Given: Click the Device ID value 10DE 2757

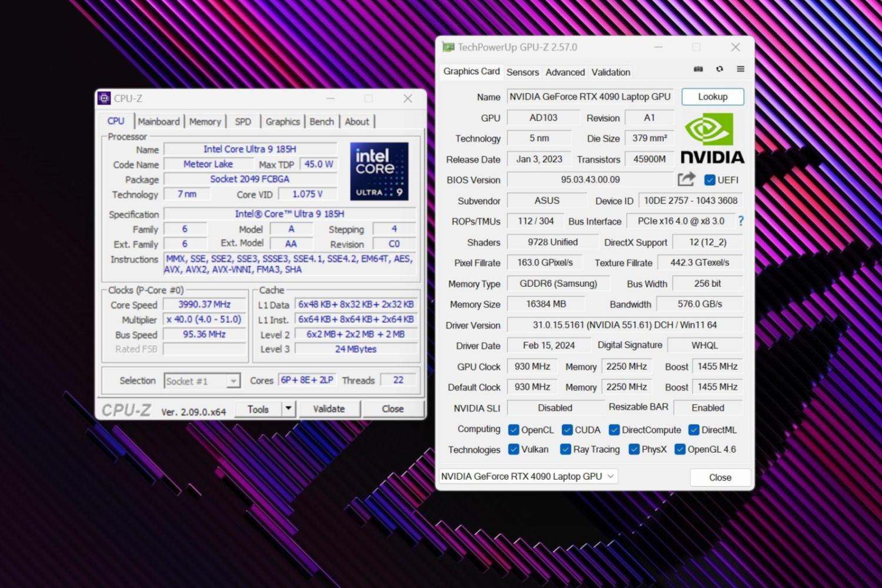Looking at the screenshot, I should point(690,201).
